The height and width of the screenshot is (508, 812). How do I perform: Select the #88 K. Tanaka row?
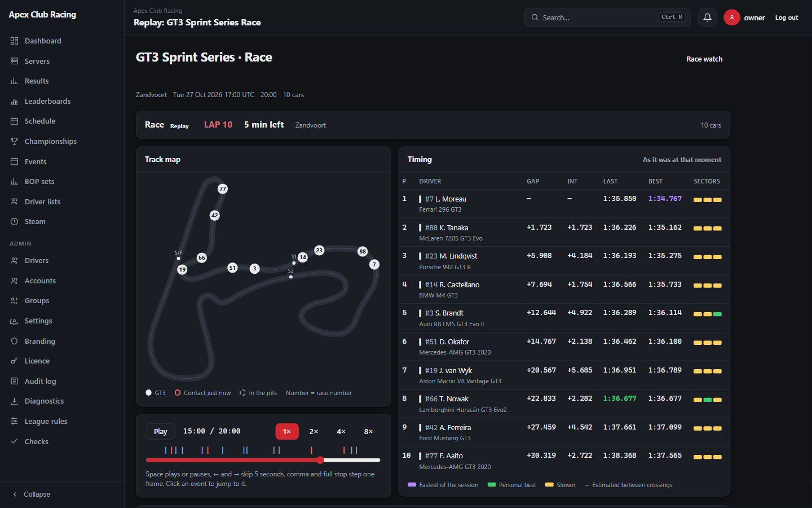[x=564, y=233]
